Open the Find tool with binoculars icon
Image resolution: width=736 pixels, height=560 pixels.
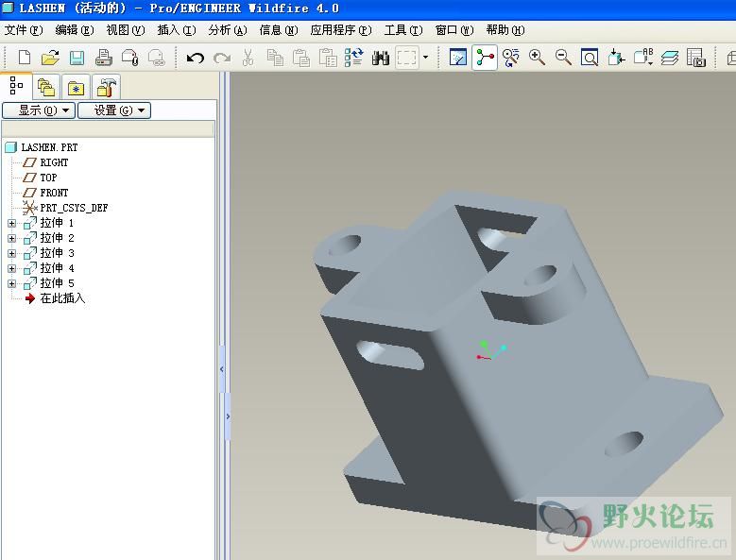(x=381, y=58)
